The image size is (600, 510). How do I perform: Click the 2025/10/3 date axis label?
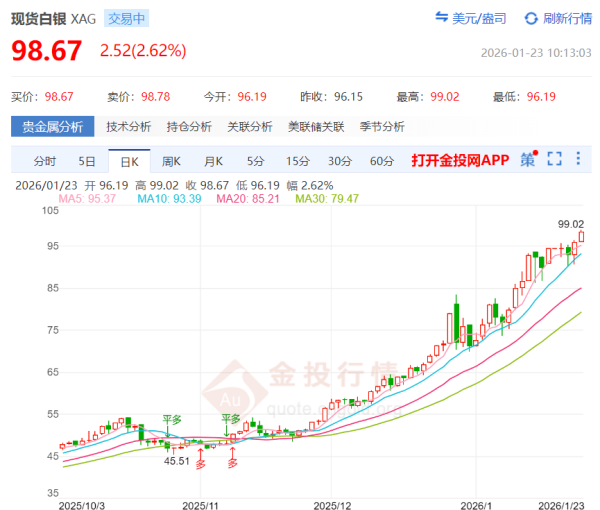(x=82, y=505)
